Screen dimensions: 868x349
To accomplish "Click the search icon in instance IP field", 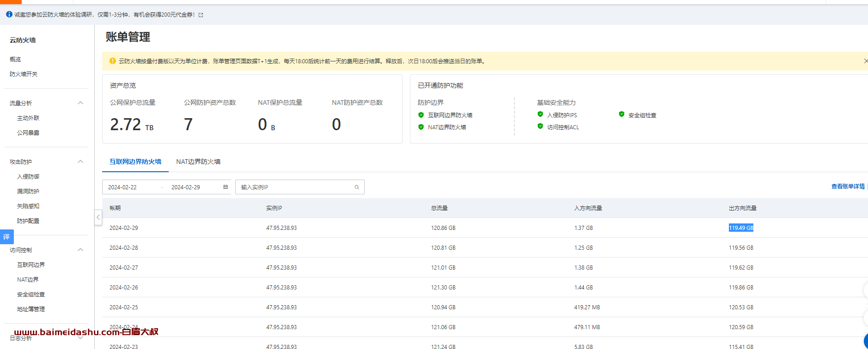I will click(x=357, y=187).
